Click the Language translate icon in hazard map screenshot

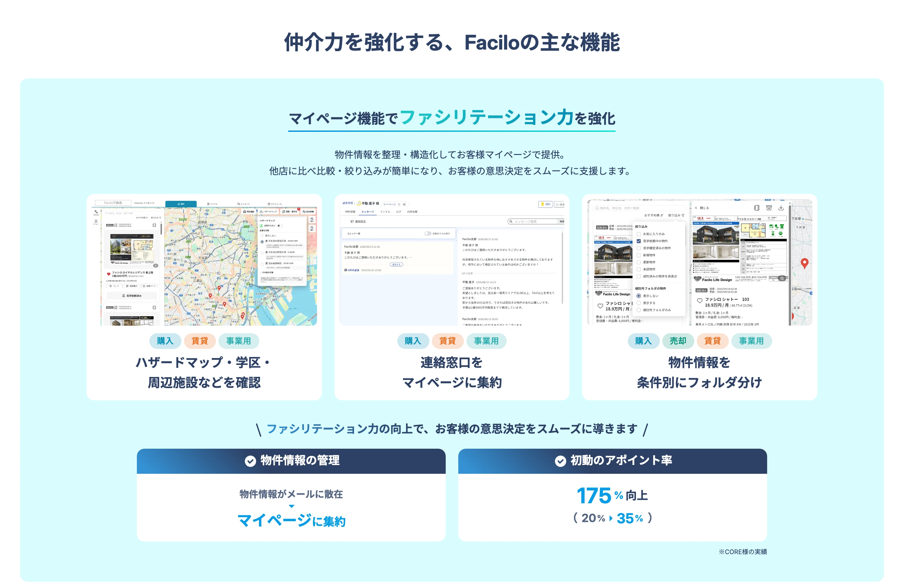coord(96,212)
